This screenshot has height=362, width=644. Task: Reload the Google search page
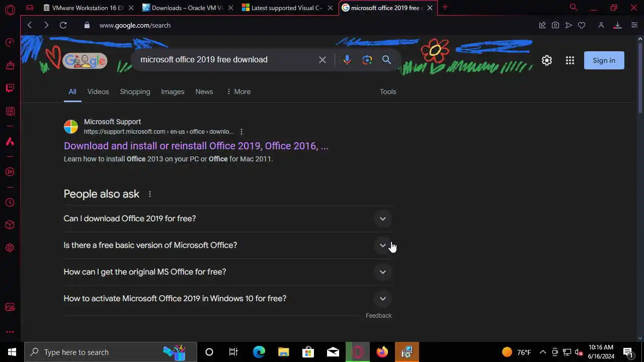coord(63,25)
